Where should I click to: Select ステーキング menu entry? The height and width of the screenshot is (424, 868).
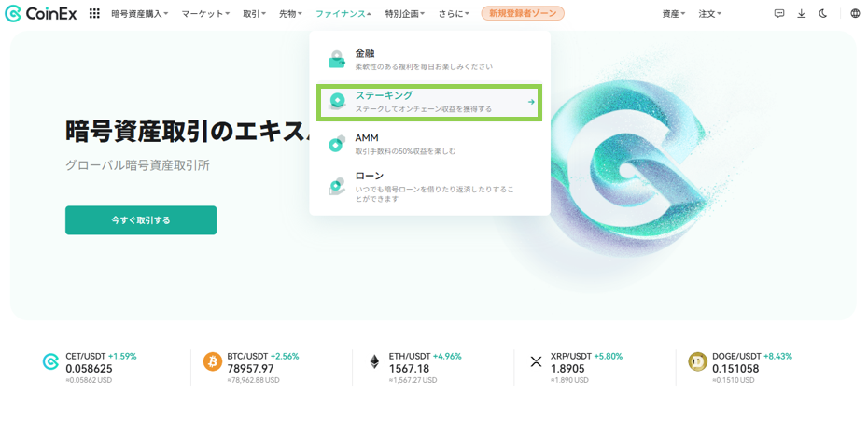(x=429, y=102)
